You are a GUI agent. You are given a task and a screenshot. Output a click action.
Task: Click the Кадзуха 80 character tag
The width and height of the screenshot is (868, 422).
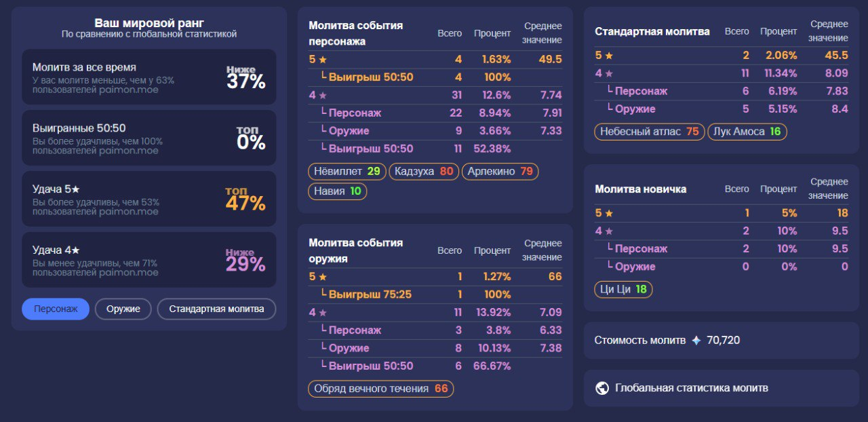pos(424,172)
